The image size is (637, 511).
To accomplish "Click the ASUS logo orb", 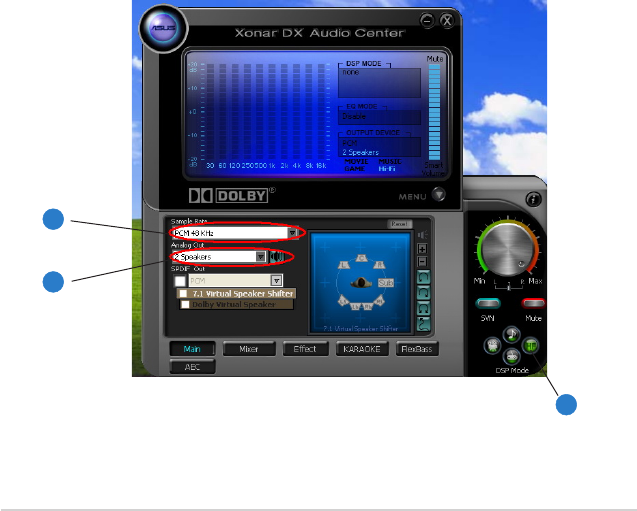I will 163,28.
